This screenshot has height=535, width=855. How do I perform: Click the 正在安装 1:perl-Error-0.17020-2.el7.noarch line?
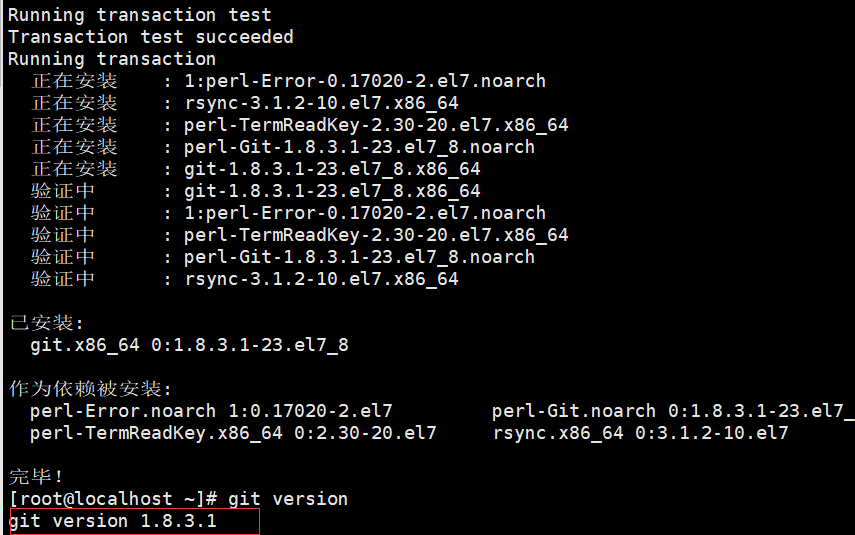pyautogui.click(x=288, y=81)
